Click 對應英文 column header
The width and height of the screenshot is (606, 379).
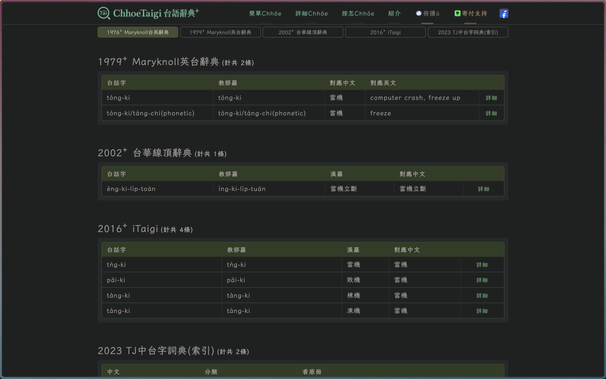click(x=383, y=83)
